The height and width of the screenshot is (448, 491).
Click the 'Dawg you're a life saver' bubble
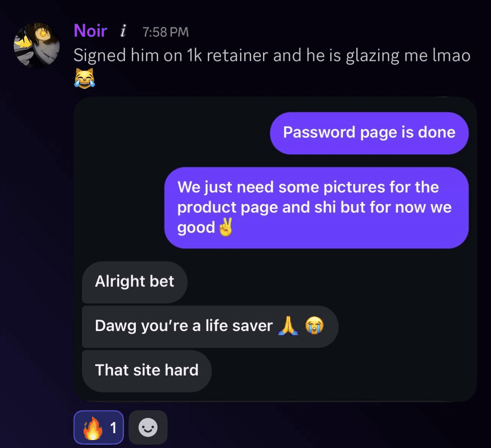click(x=210, y=327)
